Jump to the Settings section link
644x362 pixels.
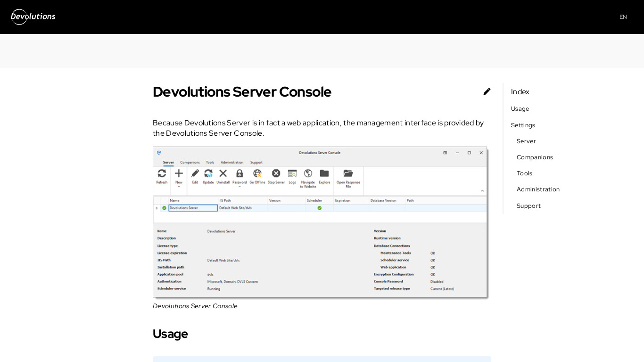pyautogui.click(x=523, y=125)
